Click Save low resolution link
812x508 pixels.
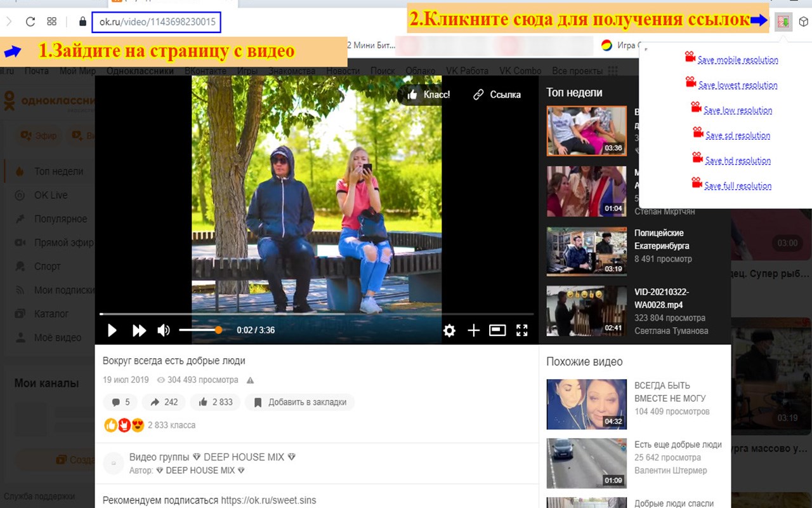pyautogui.click(x=738, y=110)
